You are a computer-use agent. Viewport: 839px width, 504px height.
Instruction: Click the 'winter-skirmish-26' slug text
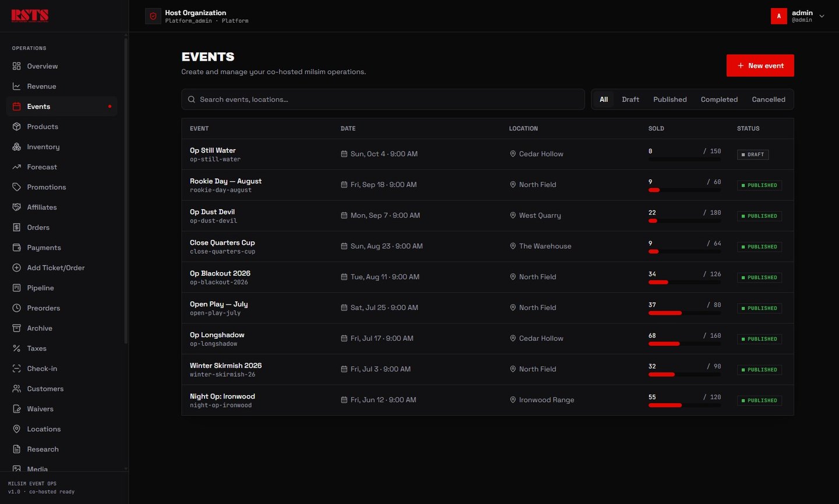[x=223, y=375]
